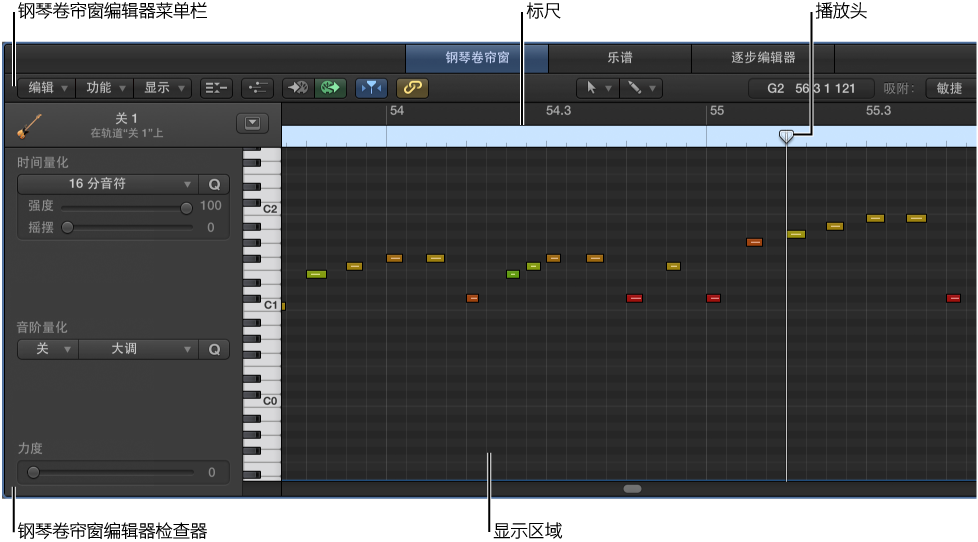The height and width of the screenshot is (542, 978).
Task: Click position 55.3 in the ruler
Action: point(878,111)
